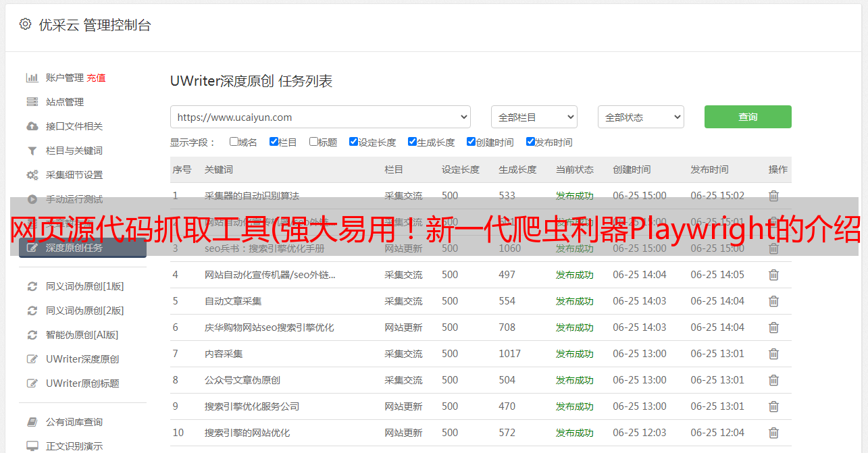868x453 pixels.
Task: Open the 全部状态 filter dropdown
Action: (x=640, y=117)
